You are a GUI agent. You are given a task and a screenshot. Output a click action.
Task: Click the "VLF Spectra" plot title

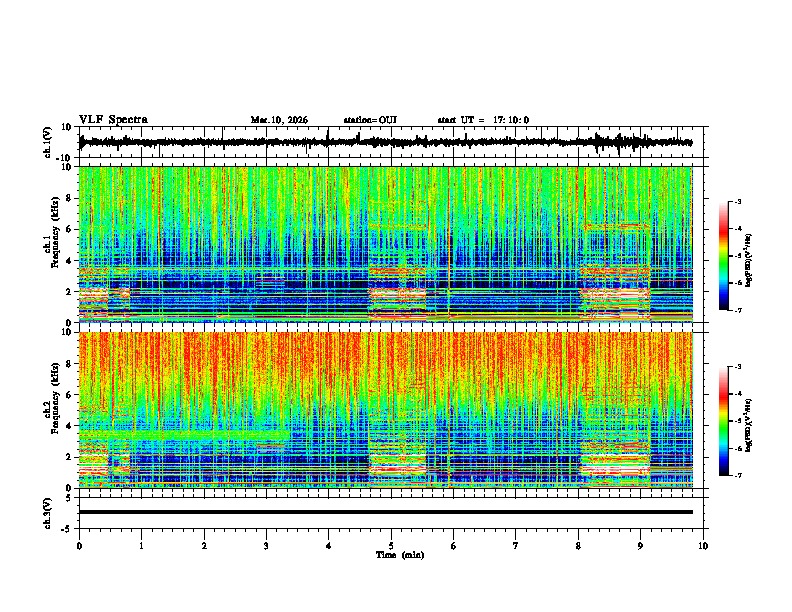pos(113,120)
